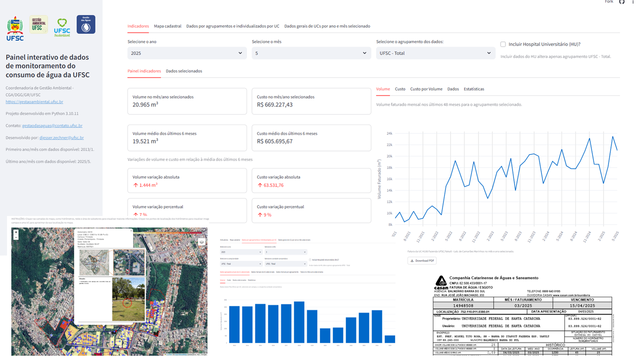Open Dados gerais de UCs por ano tab
Screen dimensions: 640x360
(x=327, y=26)
